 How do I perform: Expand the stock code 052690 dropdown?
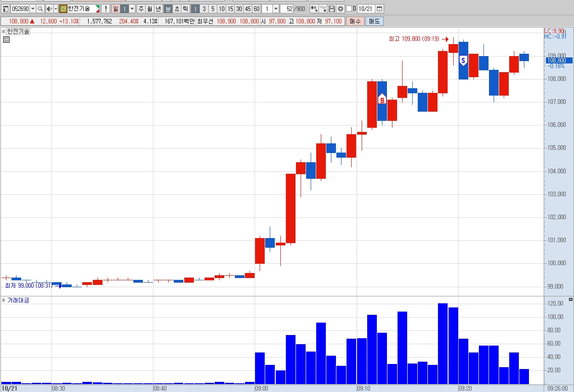(x=33, y=9)
